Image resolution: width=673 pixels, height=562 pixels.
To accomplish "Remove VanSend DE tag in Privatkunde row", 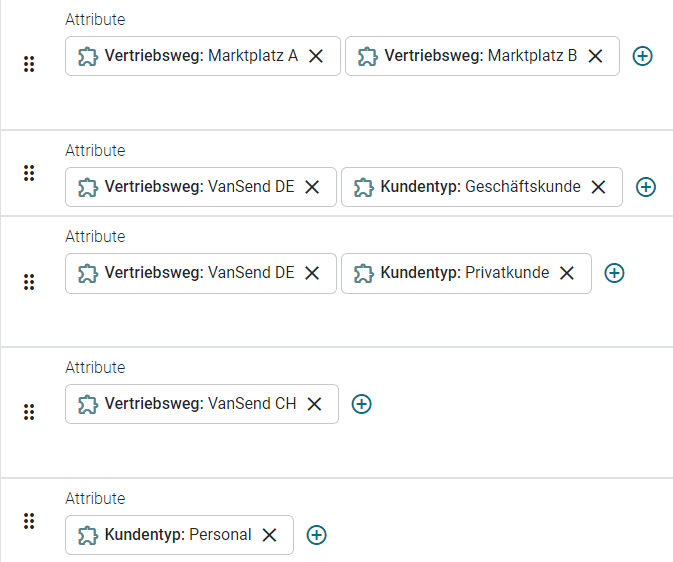I will click(x=312, y=273).
